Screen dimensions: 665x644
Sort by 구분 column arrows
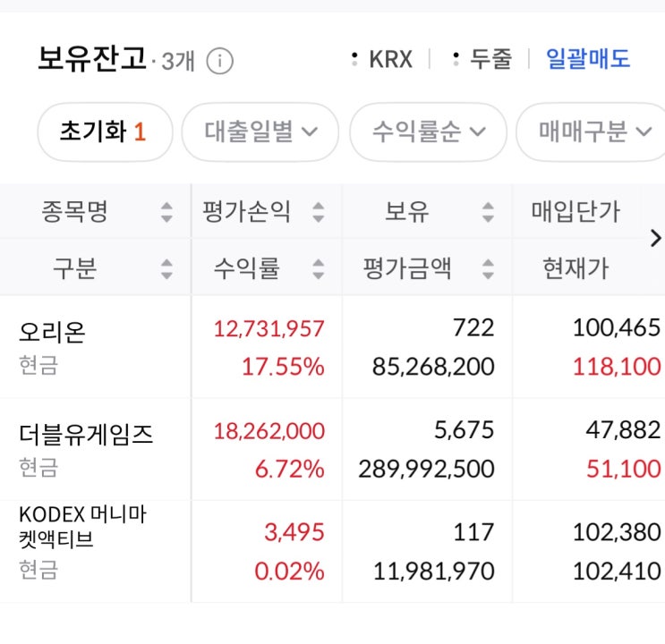[x=166, y=267]
